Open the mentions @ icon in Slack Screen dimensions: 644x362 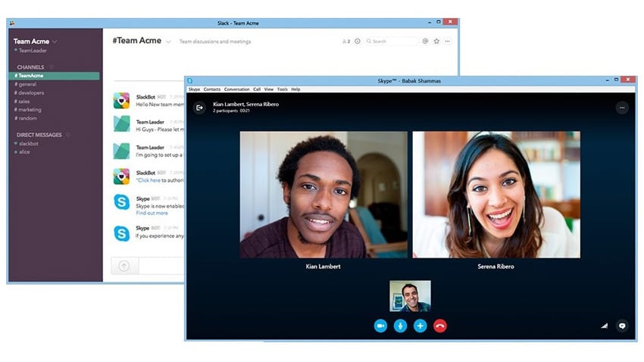(x=425, y=41)
